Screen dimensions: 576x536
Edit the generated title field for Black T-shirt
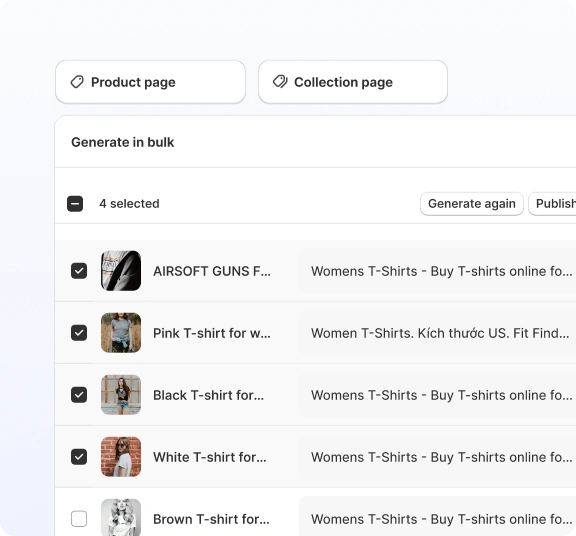438,395
